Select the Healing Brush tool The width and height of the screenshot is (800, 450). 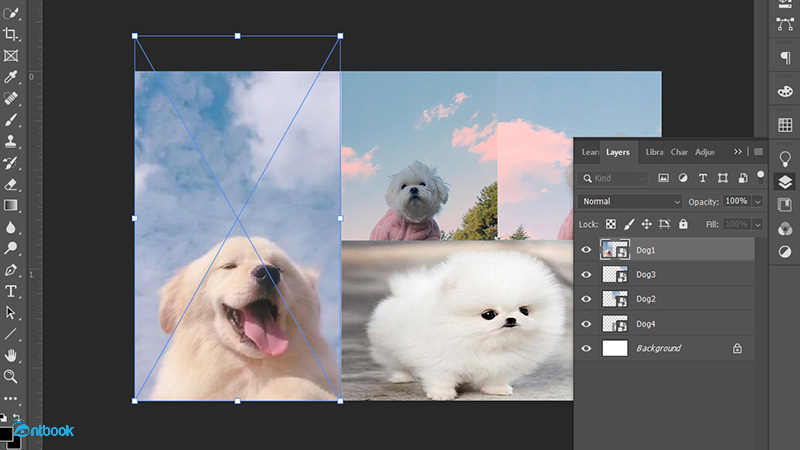click(11, 98)
